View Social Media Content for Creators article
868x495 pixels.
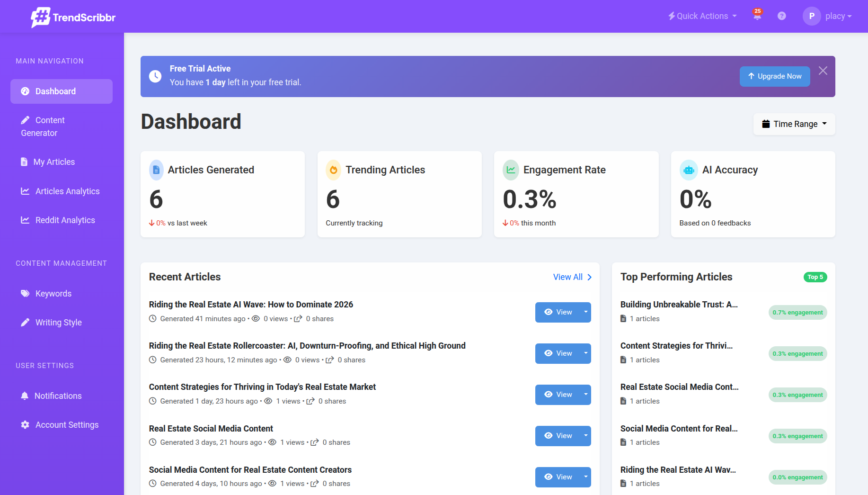[x=558, y=477]
